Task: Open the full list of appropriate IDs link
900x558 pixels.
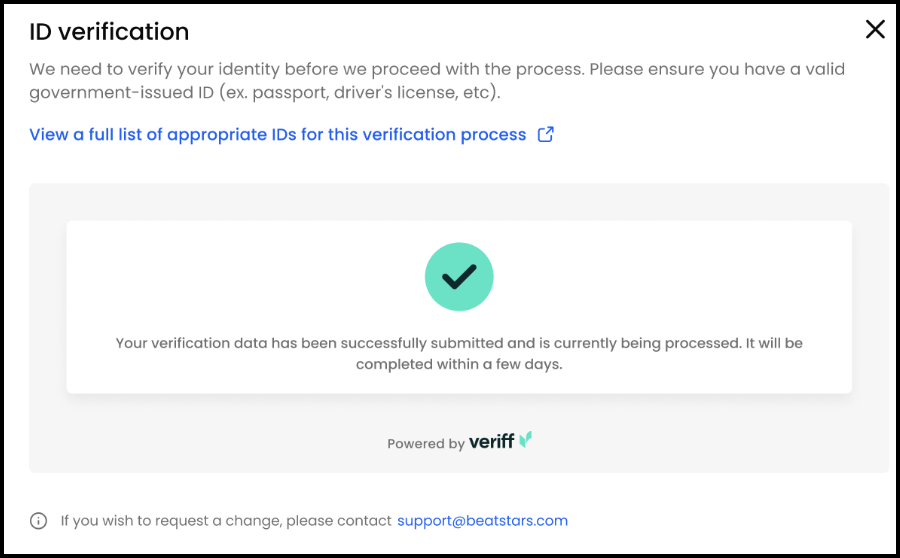Action: point(278,134)
